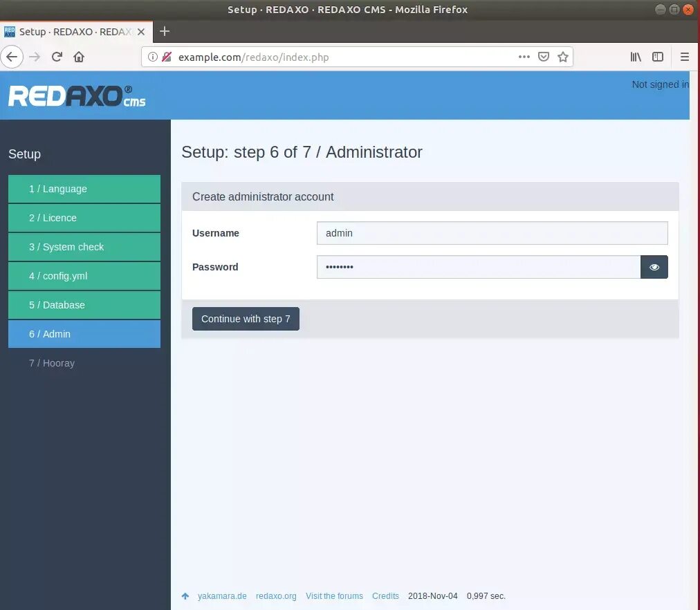Go to setup step 4 / config.yml
Screen dimensions: 700x610
84,276
